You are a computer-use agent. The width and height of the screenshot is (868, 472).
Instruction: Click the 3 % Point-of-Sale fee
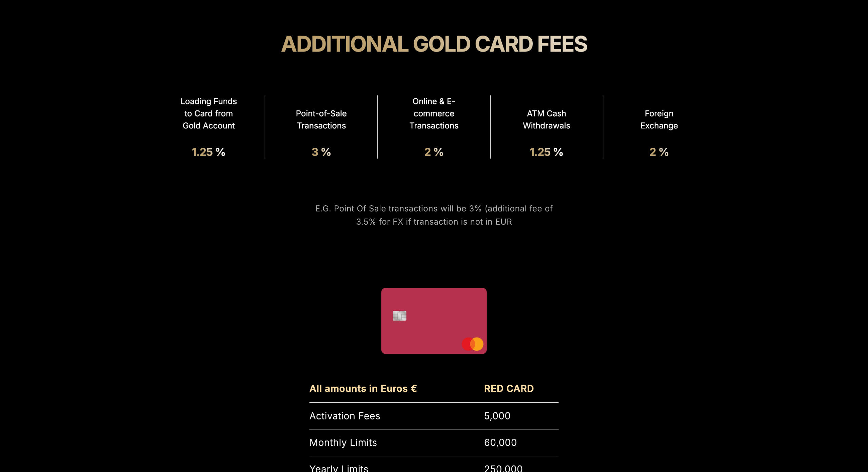pyautogui.click(x=321, y=152)
